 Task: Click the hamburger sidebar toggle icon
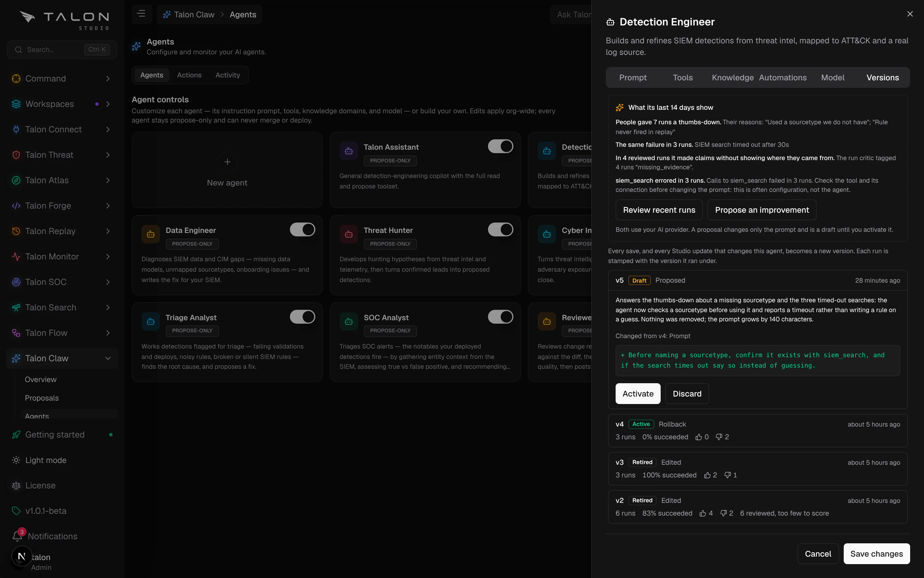[141, 14]
